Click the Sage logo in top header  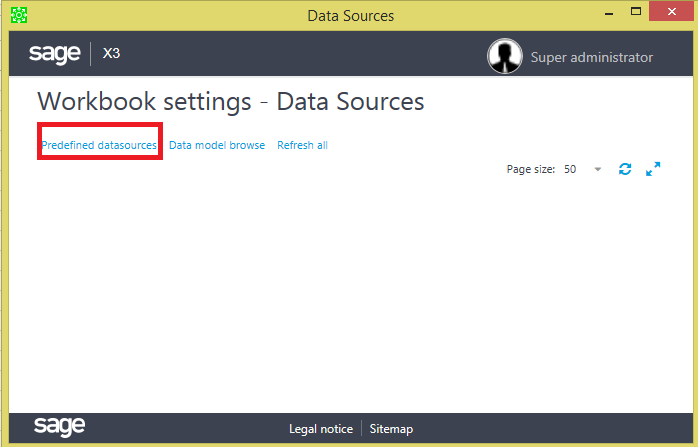(x=54, y=54)
